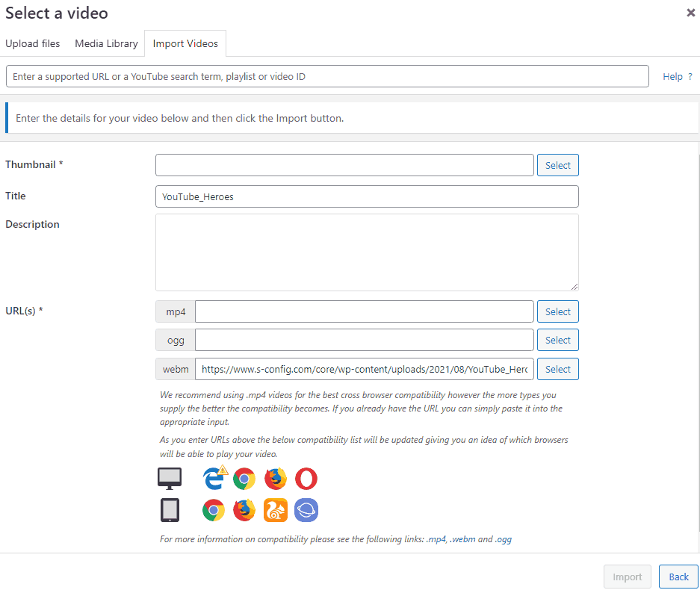Image resolution: width=700 pixels, height=590 pixels.
Task: Click Select button for mp4 URL
Action: tap(557, 311)
